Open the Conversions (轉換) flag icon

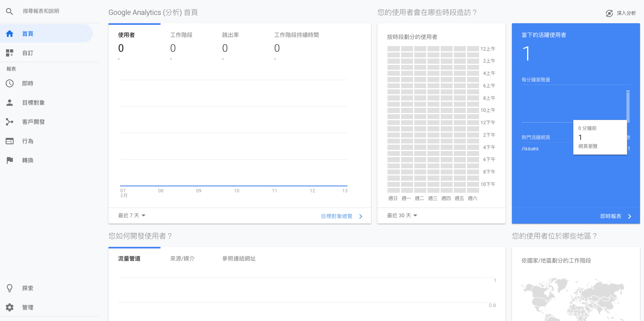tap(10, 160)
